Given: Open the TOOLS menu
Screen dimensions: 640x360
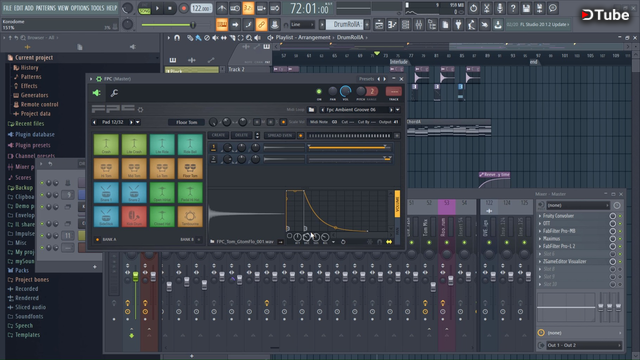Looking at the screenshot, I should coord(98,8).
